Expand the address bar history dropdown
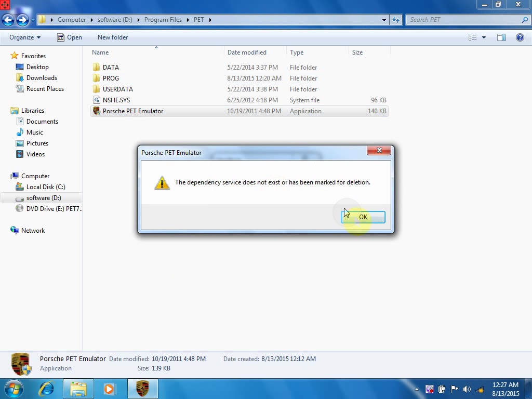 tap(384, 20)
